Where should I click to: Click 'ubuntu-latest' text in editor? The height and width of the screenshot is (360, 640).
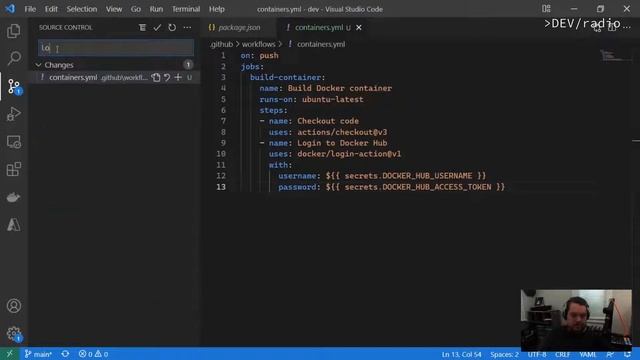click(332, 99)
